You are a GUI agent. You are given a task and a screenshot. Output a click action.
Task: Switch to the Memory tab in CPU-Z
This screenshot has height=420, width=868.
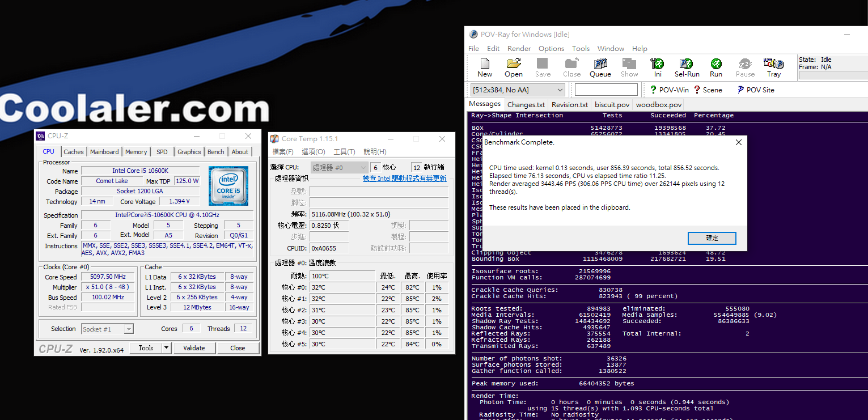pyautogui.click(x=136, y=152)
